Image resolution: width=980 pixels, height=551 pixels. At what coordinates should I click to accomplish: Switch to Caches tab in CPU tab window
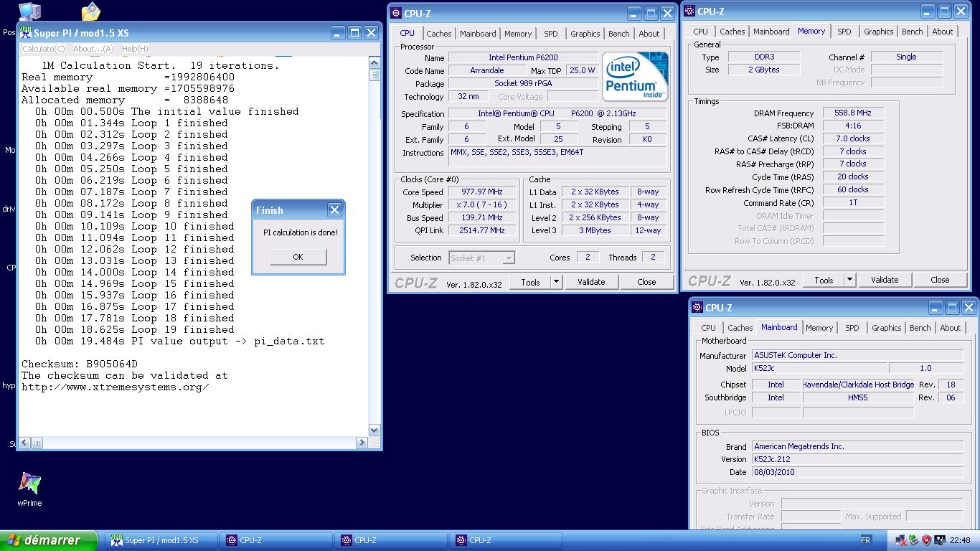pos(438,34)
